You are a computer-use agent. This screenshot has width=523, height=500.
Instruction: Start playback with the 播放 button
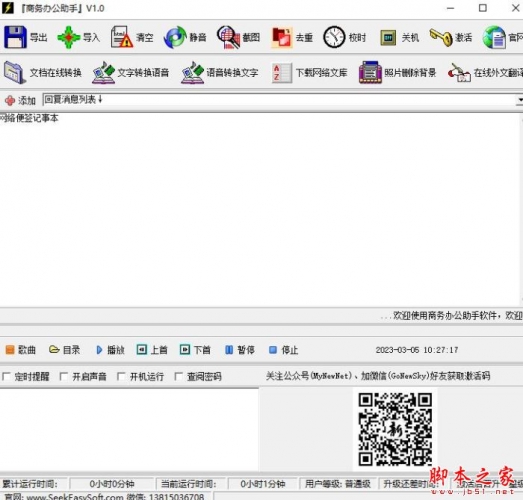tap(110, 350)
